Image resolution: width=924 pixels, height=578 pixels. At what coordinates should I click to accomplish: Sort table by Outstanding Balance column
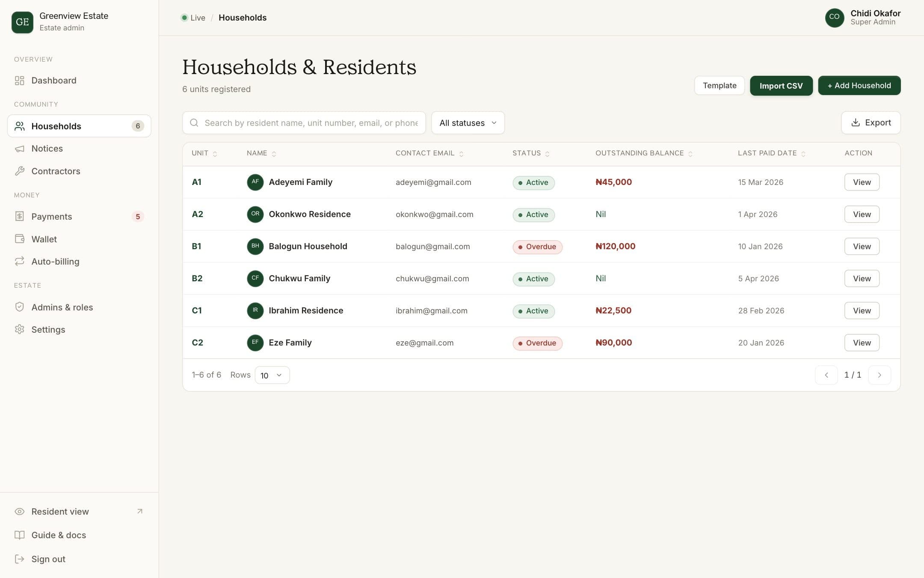coord(644,153)
